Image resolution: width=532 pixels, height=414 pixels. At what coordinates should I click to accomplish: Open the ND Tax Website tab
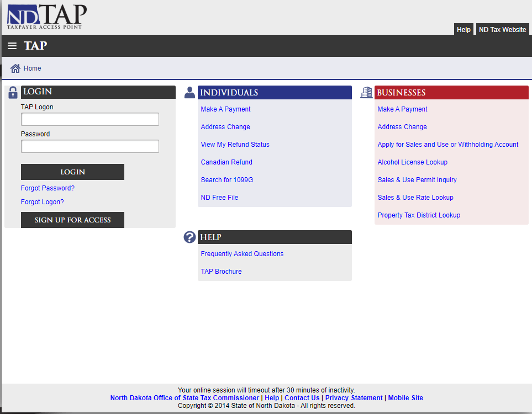(502, 30)
